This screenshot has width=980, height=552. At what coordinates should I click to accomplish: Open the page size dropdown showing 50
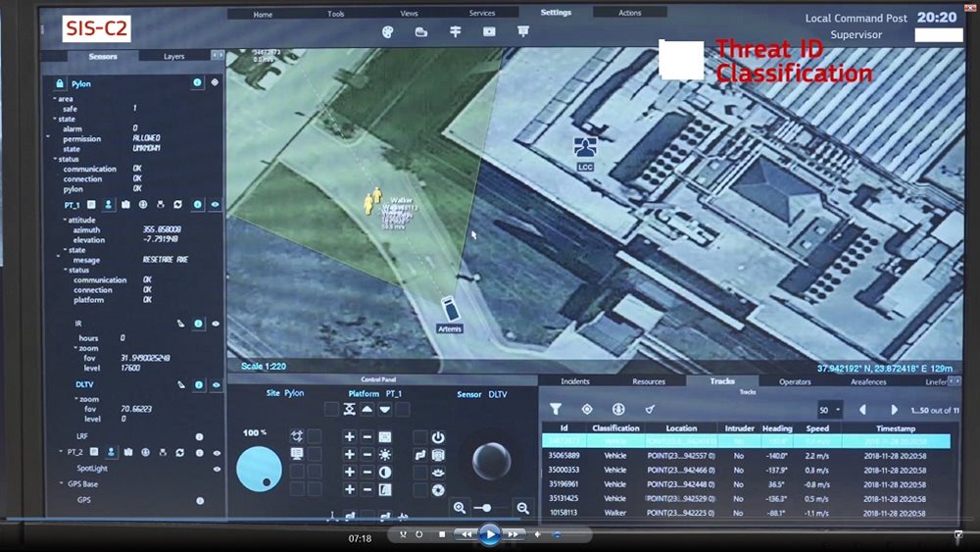(x=829, y=410)
